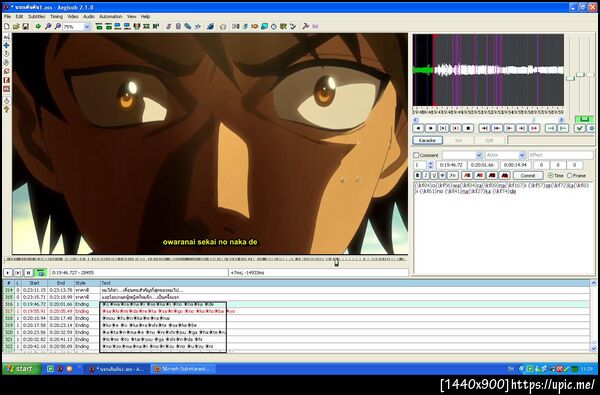Toggle bold formatting button
Viewport: 600px width, 395px height.
coord(417,175)
